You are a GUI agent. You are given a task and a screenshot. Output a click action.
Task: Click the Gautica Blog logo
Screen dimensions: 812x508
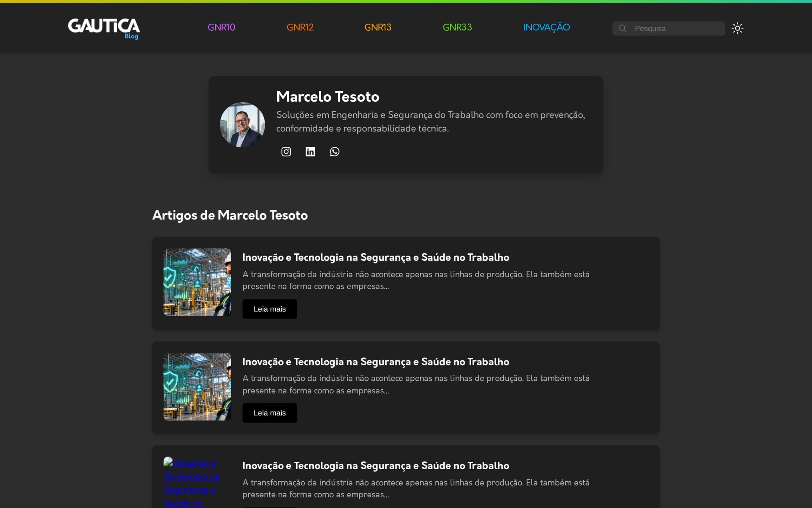point(104,29)
